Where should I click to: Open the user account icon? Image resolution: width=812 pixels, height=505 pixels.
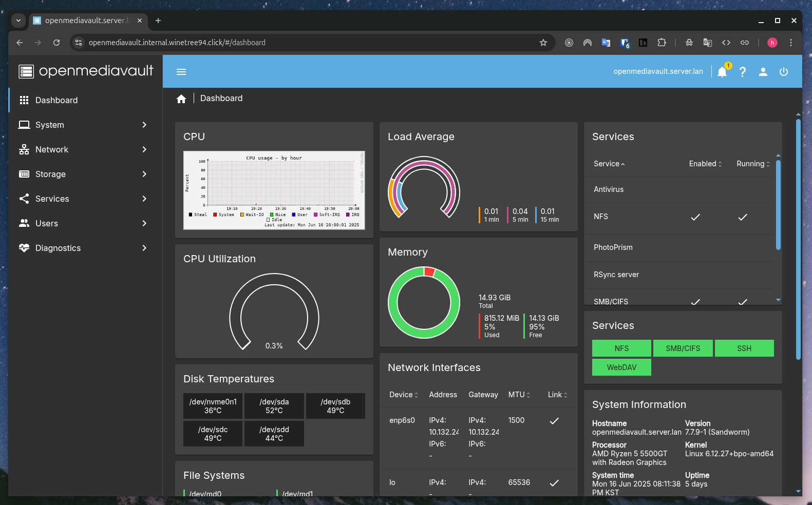click(x=763, y=72)
